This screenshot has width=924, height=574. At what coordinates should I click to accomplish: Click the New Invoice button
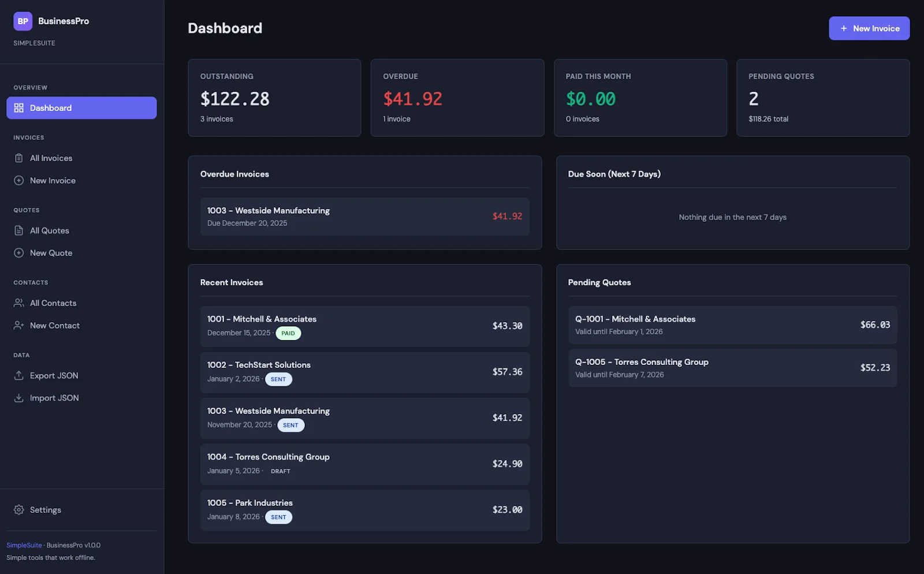[869, 28]
